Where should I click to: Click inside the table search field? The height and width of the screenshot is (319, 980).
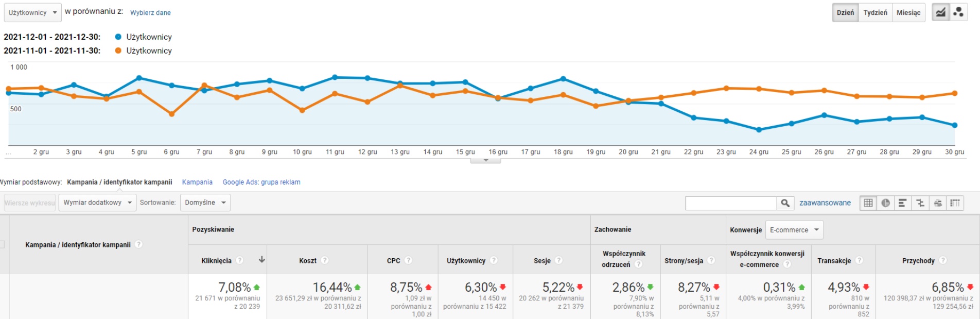731,203
